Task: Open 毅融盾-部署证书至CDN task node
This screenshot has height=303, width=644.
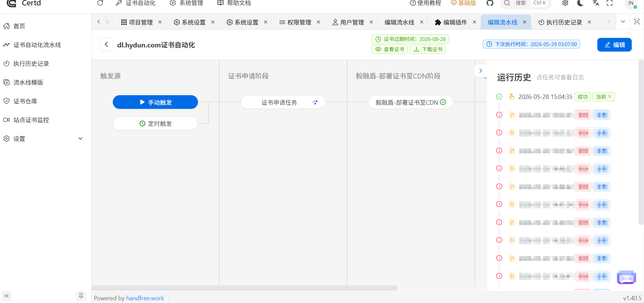Action: click(411, 102)
